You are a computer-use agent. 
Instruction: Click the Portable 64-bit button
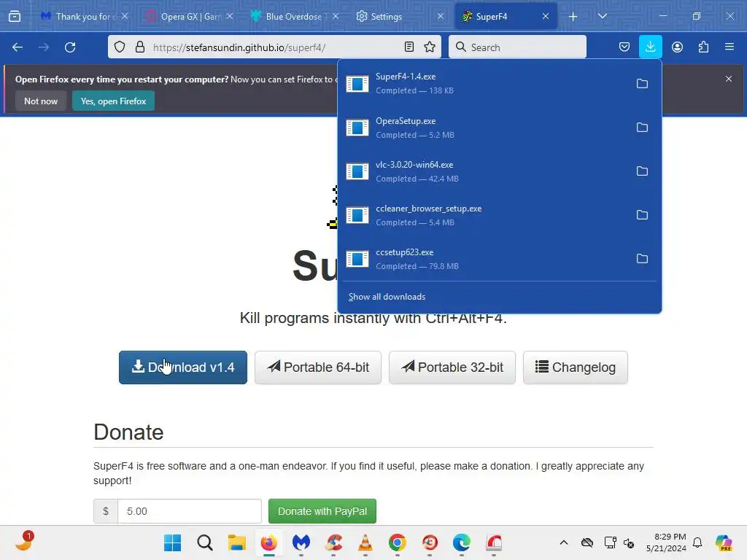tap(318, 367)
